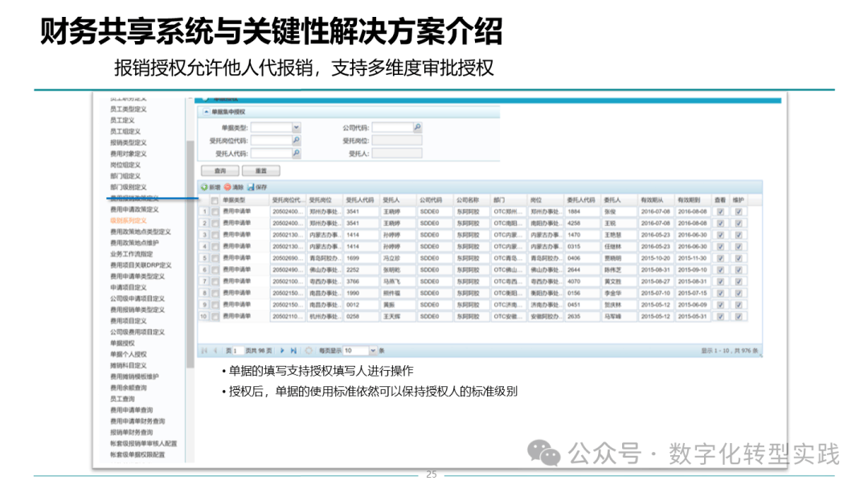Image resolution: width=868 pixels, height=489 pixels.
Task: Collapse the 单据集中授权 panel
Action: (x=206, y=112)
